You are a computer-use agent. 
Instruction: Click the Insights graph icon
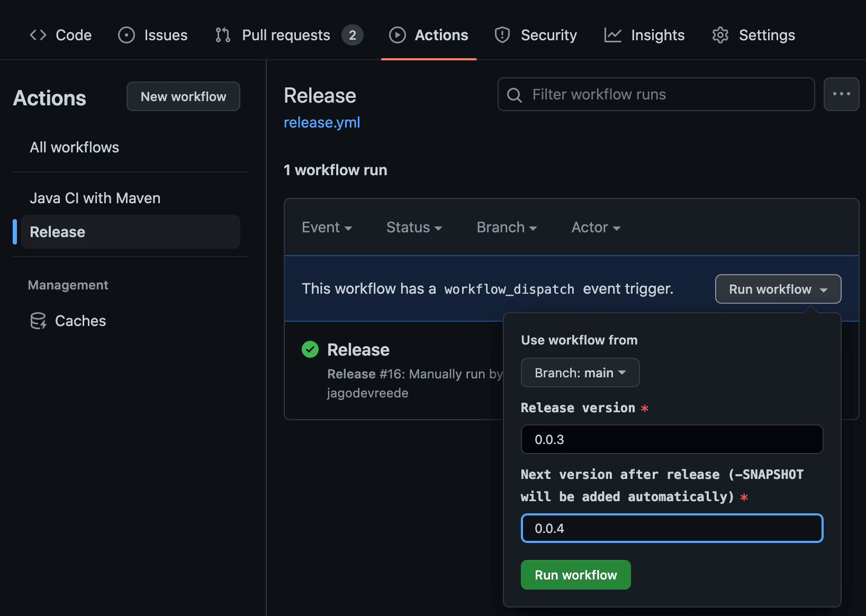tap(612, 35)
